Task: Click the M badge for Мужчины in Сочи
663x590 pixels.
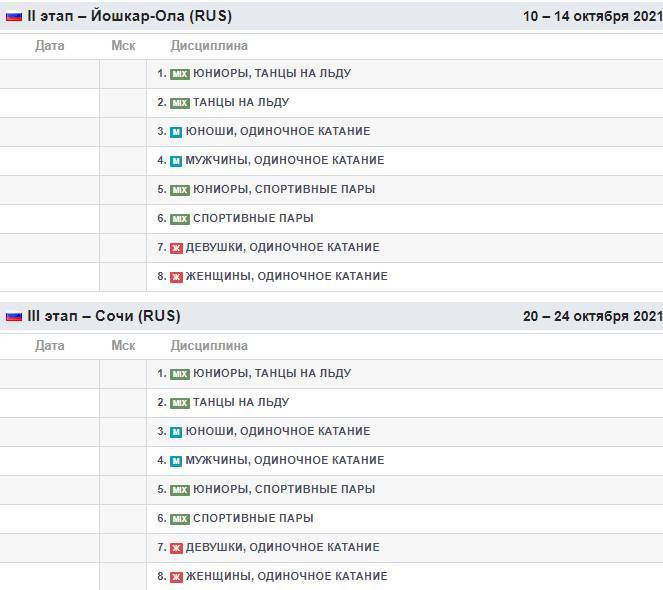Action: 176,461
